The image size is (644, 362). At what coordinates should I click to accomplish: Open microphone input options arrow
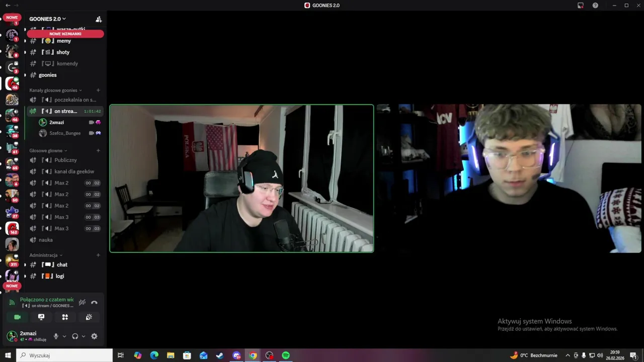pos(64,336)
